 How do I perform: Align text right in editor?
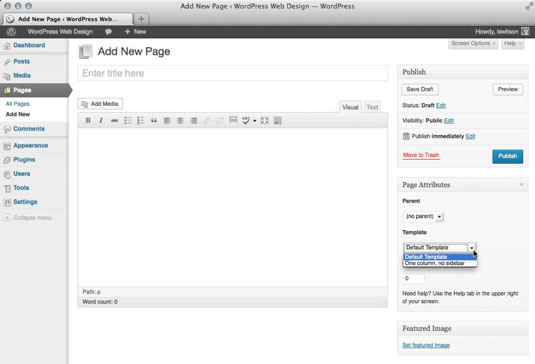click(x=193, y=120)
